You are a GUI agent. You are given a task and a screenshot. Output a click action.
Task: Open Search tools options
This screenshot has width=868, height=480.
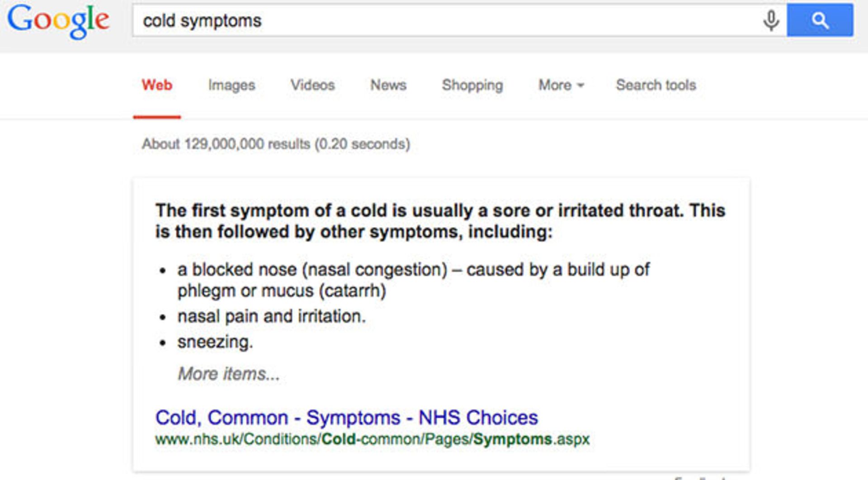click(x=656, y=85)
